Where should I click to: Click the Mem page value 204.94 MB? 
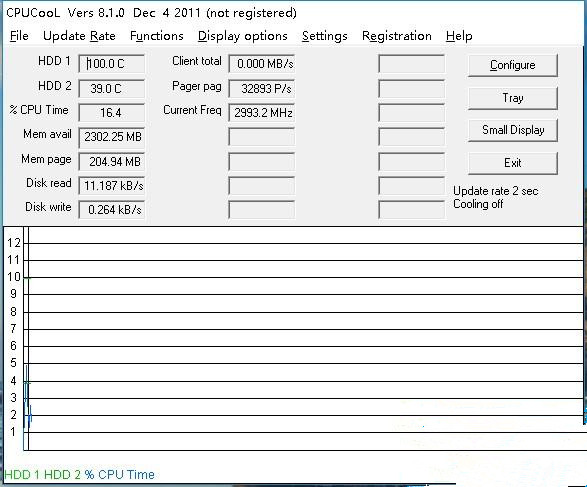112,162
